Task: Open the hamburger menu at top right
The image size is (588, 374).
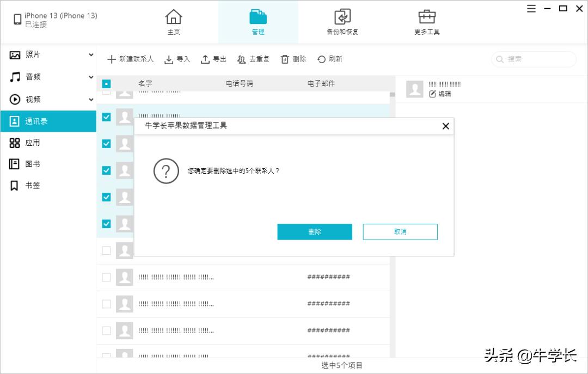Action: 531,9
